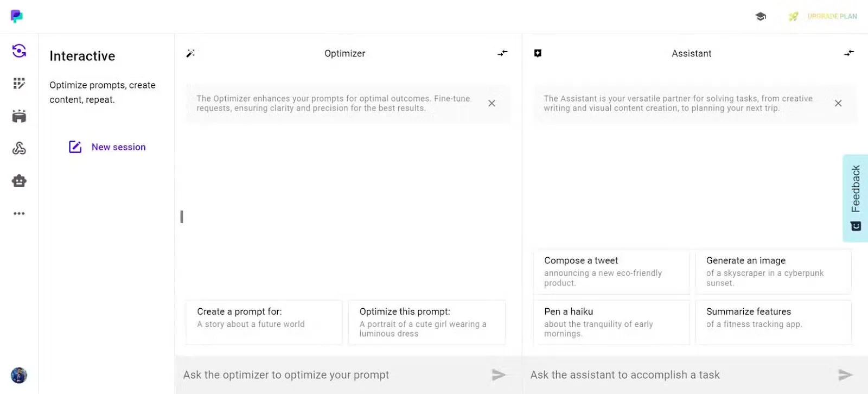Send the assistant task message
The width and height of the screenshot is (868, 394).
tap(845, 374)
